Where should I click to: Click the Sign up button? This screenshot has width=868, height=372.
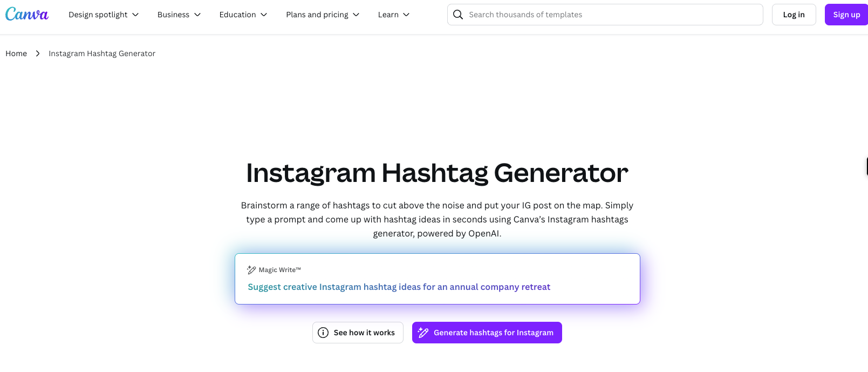(x=846, y=15)
